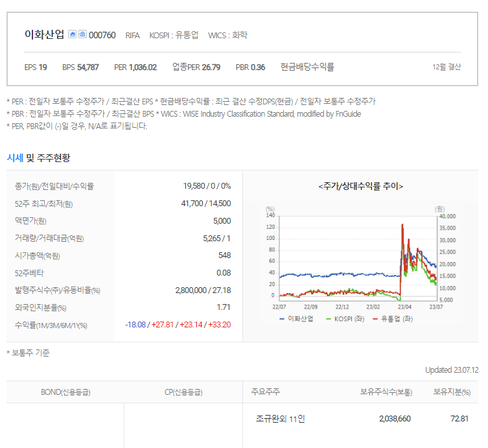Click the 시가총액(억원) row label
The image size is (488, 448).
click(x=38, y=255)
